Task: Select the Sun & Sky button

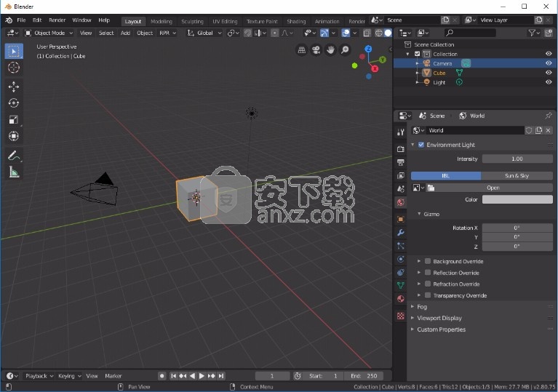Action: [517, 176]
